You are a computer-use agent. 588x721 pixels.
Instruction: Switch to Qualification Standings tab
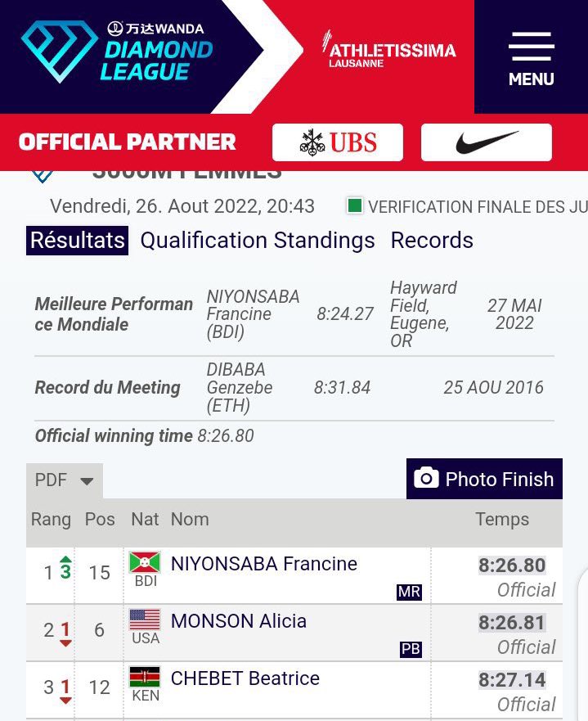click(x=258, y=241)
